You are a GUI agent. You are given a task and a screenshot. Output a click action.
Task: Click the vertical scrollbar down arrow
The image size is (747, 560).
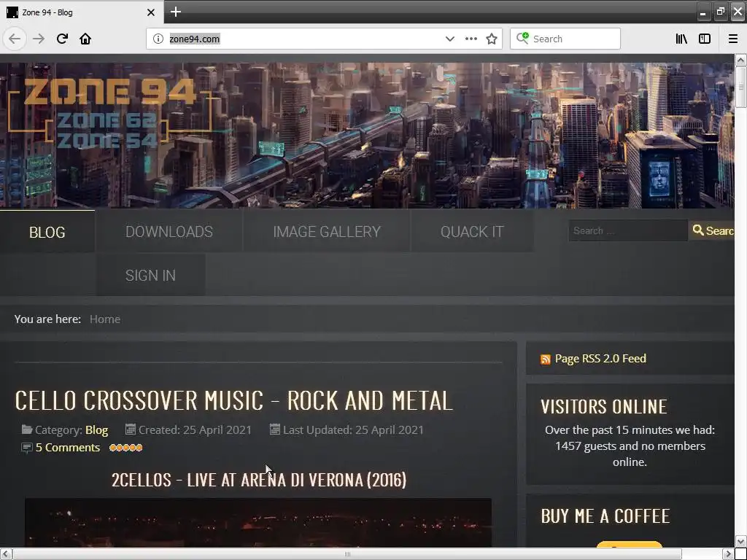[740, 542]
